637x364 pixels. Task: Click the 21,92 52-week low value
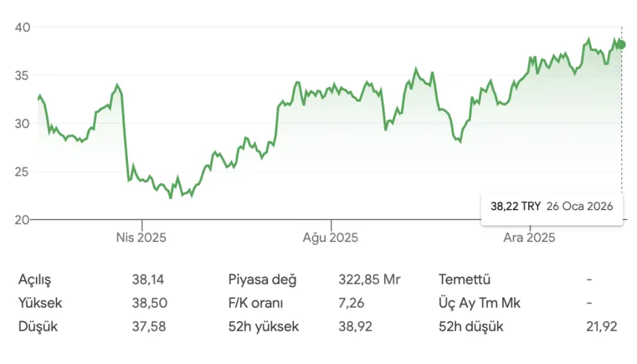(x=606, y=326)
